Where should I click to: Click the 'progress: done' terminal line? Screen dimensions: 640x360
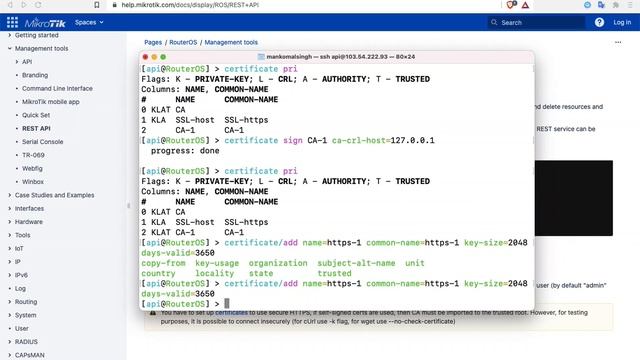pos(185,151)
